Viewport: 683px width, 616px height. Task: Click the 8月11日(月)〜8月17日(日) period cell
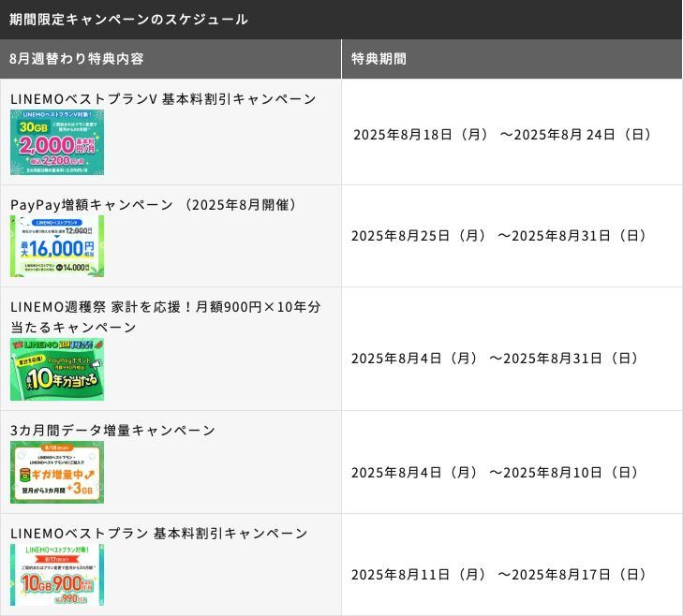(x=498, y=575)
